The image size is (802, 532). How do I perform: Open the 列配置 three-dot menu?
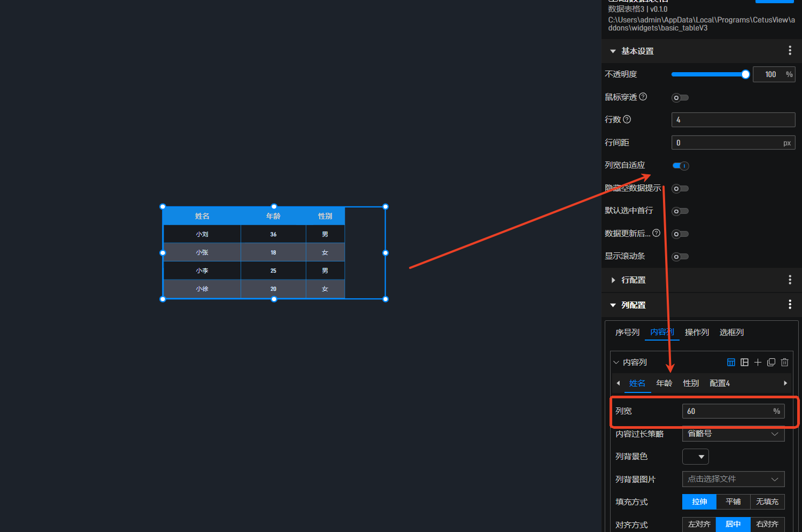tap(790, 305)
